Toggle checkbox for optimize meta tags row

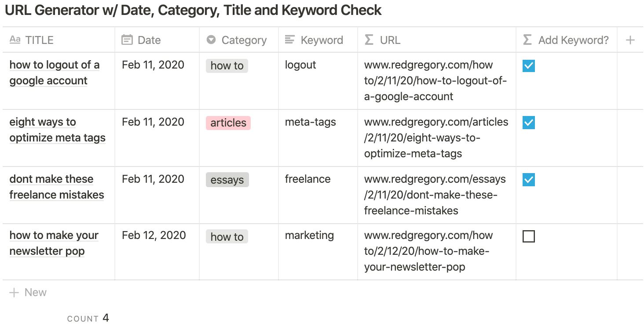tap(529, 123)
